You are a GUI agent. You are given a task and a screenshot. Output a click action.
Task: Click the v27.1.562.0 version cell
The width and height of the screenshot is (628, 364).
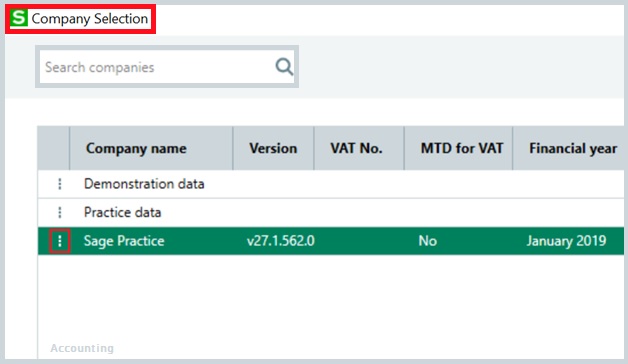[281, 241]
